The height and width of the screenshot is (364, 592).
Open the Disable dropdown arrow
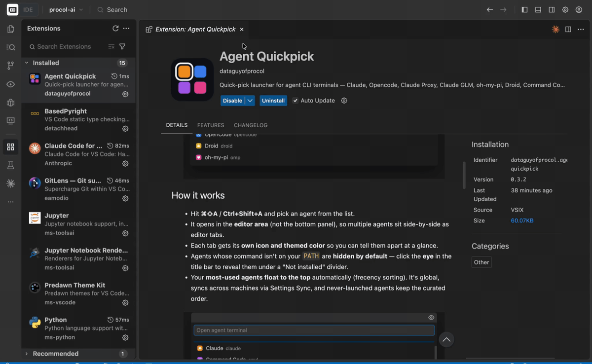pyautogui.click(x=250, y=101)
